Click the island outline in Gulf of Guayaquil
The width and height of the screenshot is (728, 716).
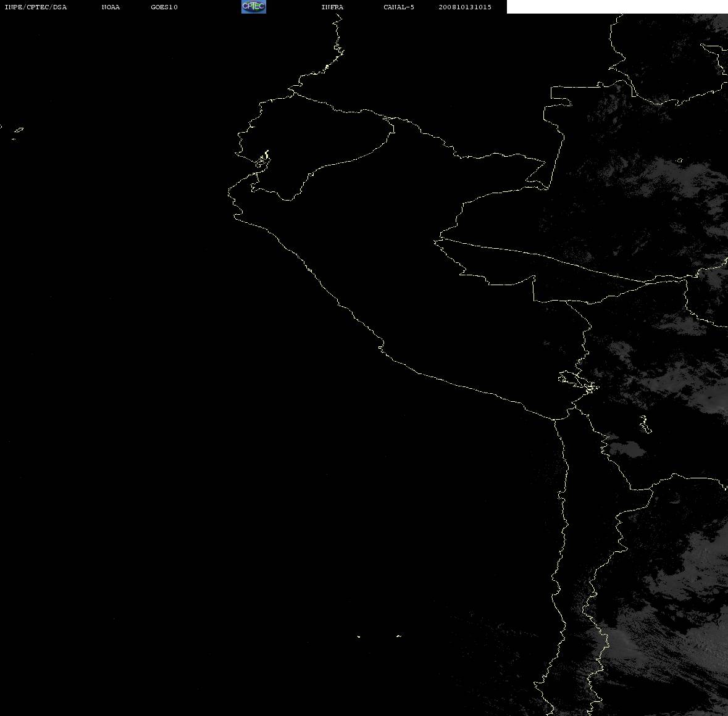point(262,159)
